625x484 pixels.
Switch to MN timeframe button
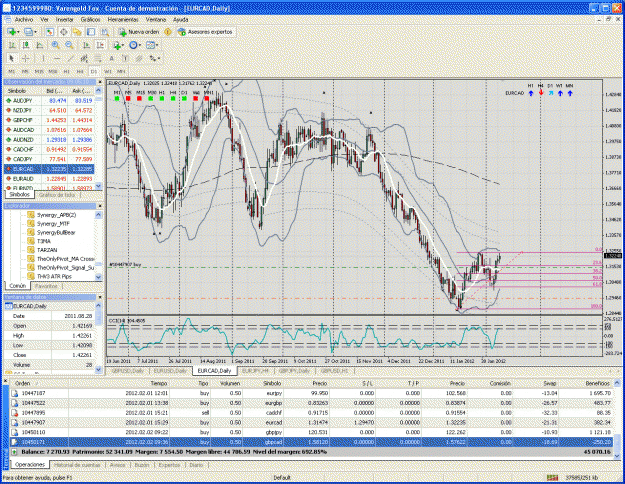[121, 71]
